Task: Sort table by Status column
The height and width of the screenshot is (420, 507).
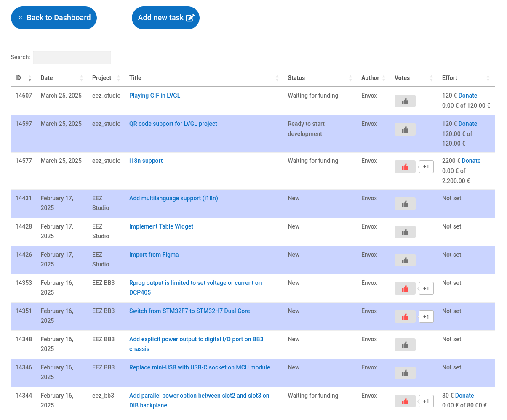Action: tap(320, 78)
